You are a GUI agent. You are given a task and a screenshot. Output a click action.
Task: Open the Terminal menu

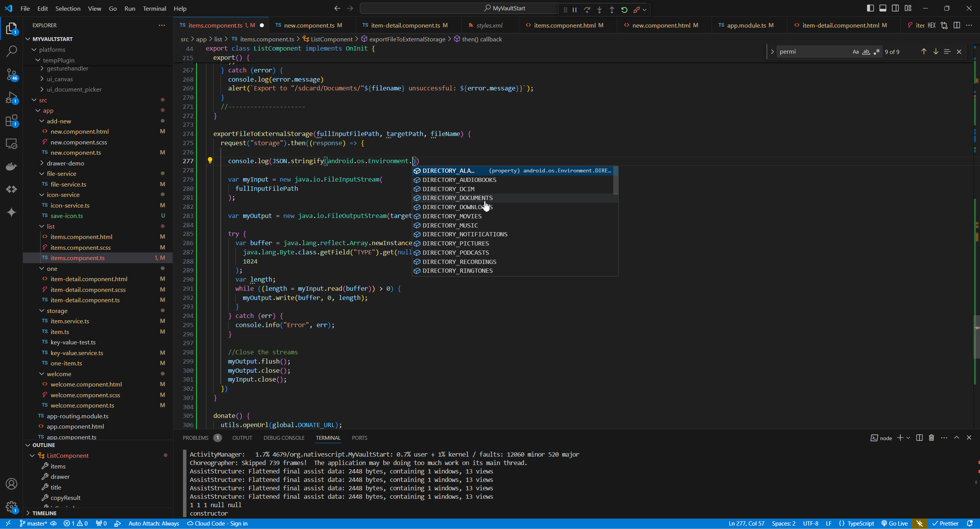(x=154, y=8)
